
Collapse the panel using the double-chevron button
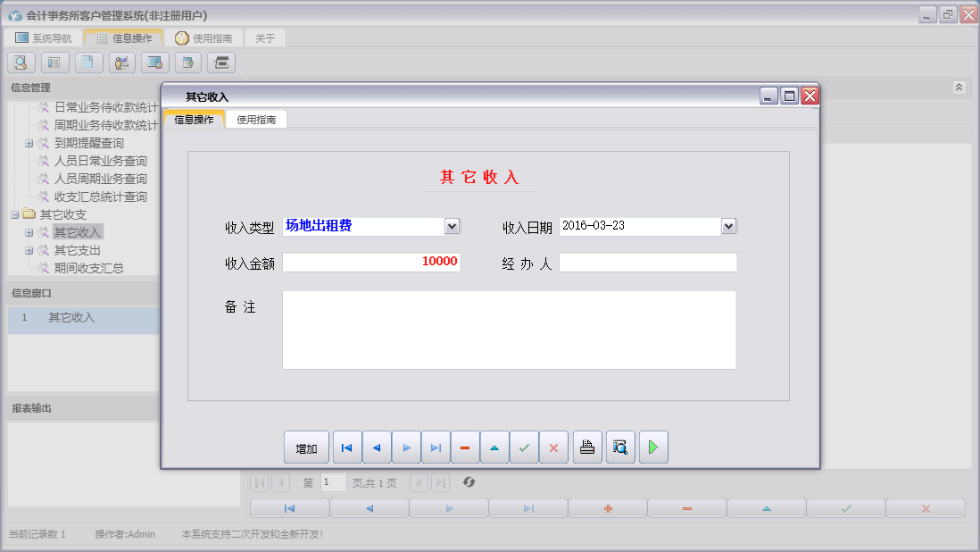coord(959,88)
